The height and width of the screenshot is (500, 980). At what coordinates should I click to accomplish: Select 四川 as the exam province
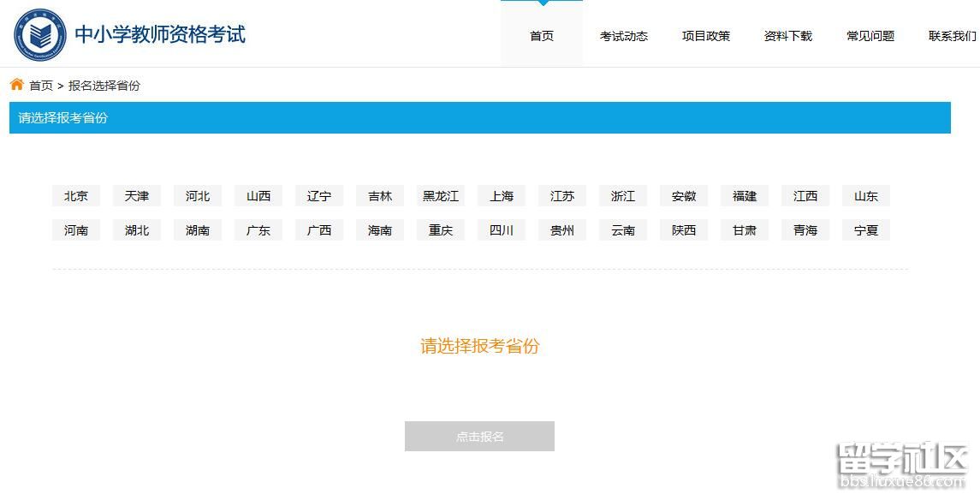point(501,229)
